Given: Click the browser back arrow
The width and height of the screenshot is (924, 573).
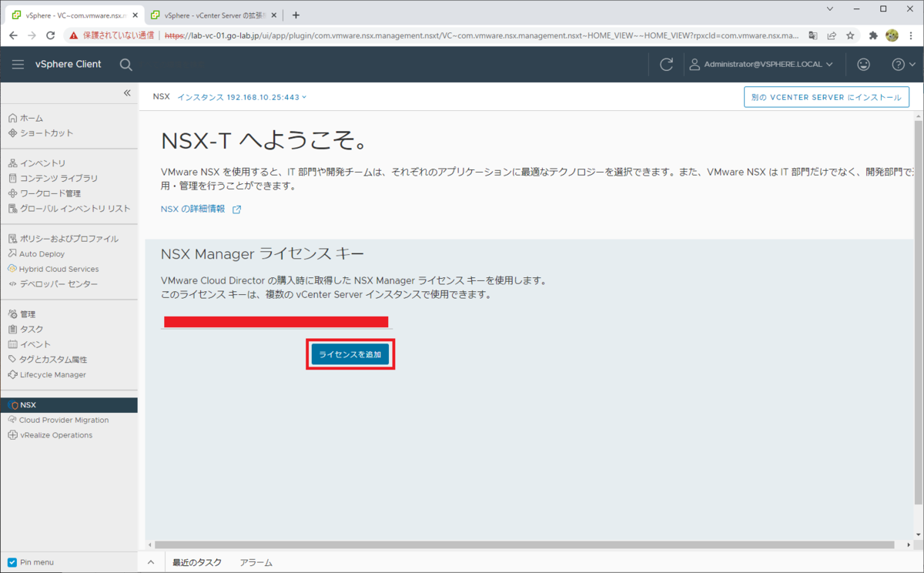Looking at the screenshot, I should (x=13, y=35).
